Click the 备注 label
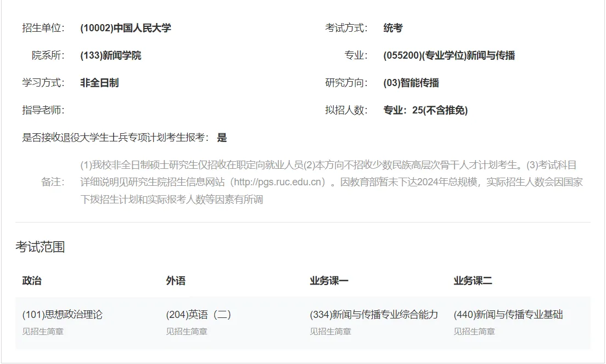The height and width of the screenshot is (364, 606). click(53, 182)
